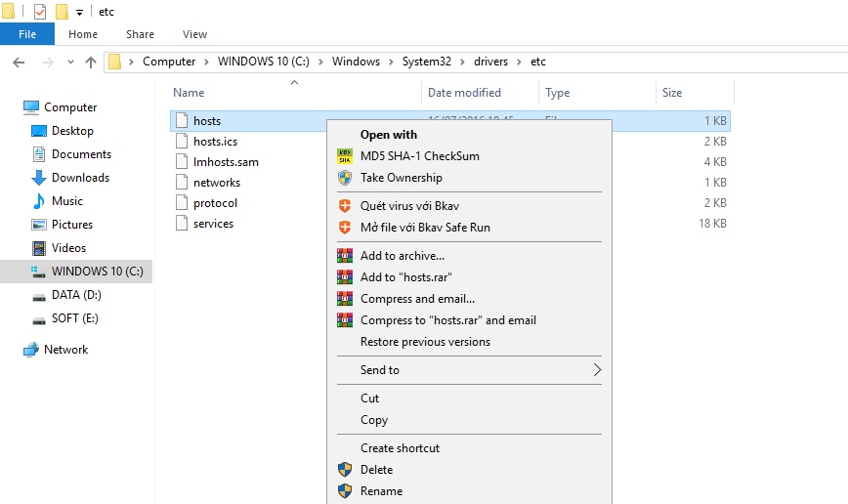Expand chevron after Windows in breadcrumb

391,63
